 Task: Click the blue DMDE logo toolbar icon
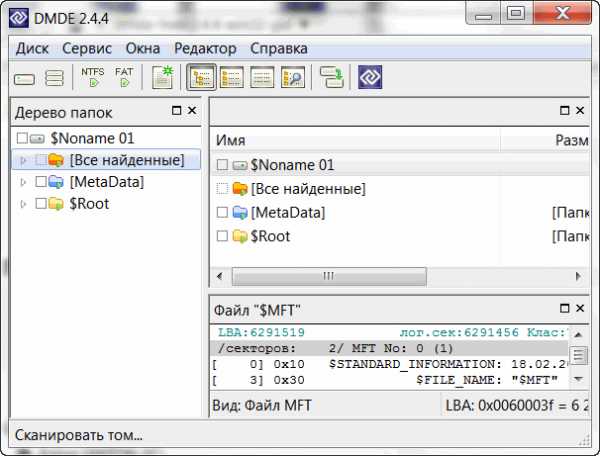tap(370, 77)
